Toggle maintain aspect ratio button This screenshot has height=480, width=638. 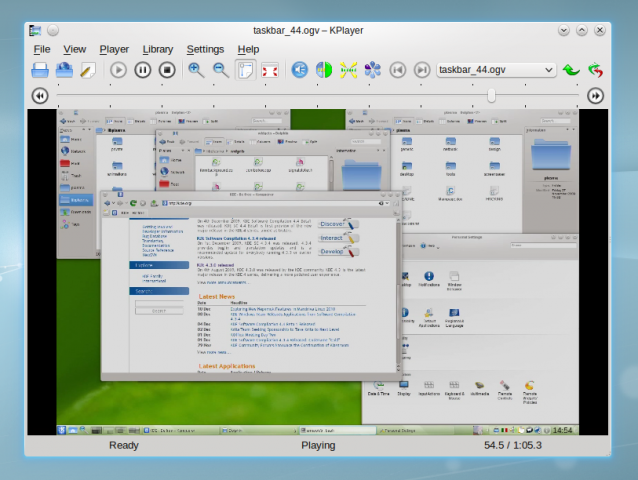click(x=245, y=70)
